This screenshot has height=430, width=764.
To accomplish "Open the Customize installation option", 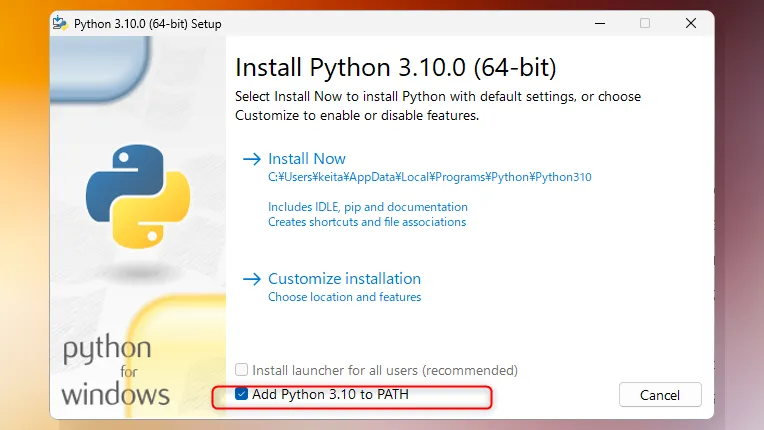I will 344,279.
